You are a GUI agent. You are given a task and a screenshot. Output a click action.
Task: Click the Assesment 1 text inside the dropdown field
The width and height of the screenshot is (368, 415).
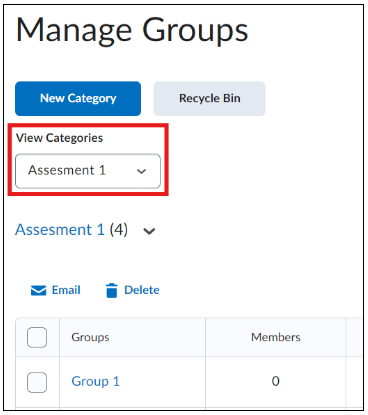coord(67,170)
